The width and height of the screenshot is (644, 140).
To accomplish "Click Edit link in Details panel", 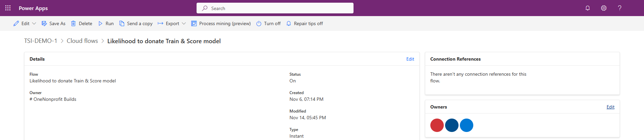I will [x=410, y=59].
